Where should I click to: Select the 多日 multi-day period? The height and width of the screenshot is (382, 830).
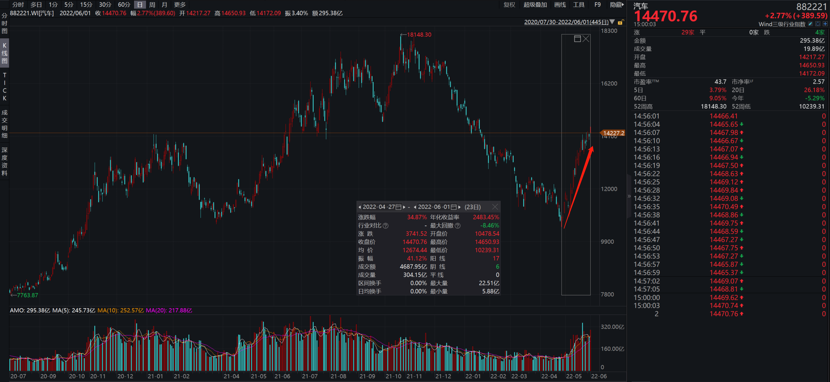tap(36, 4)
